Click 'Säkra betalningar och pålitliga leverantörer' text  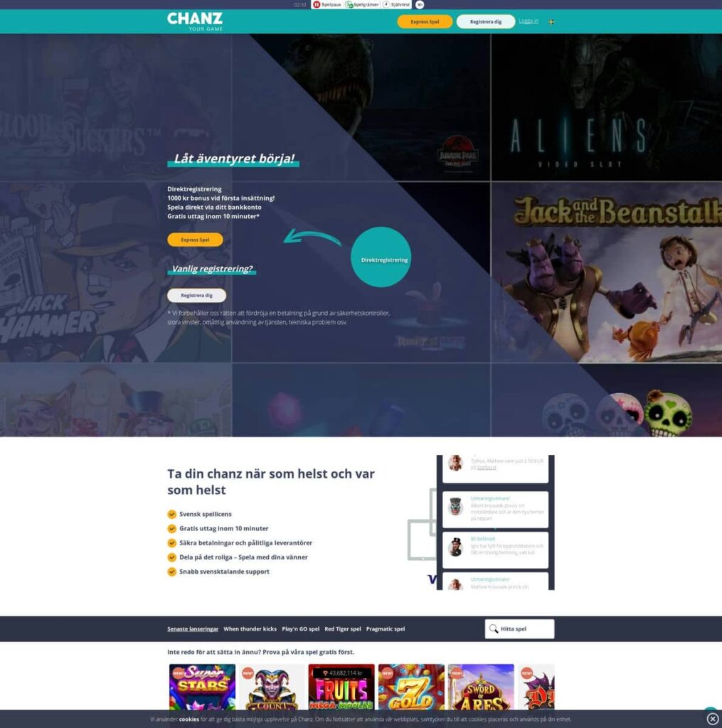pos(246,542)
